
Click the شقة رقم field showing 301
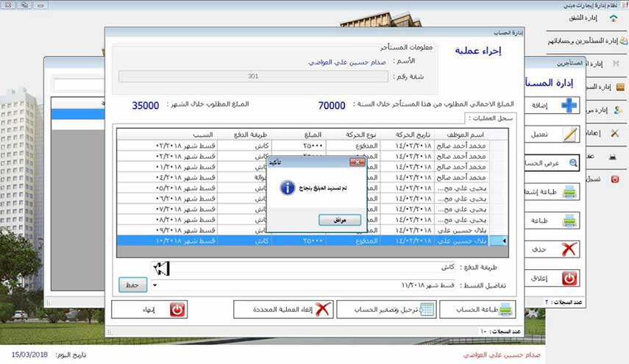tap(253, 76)
